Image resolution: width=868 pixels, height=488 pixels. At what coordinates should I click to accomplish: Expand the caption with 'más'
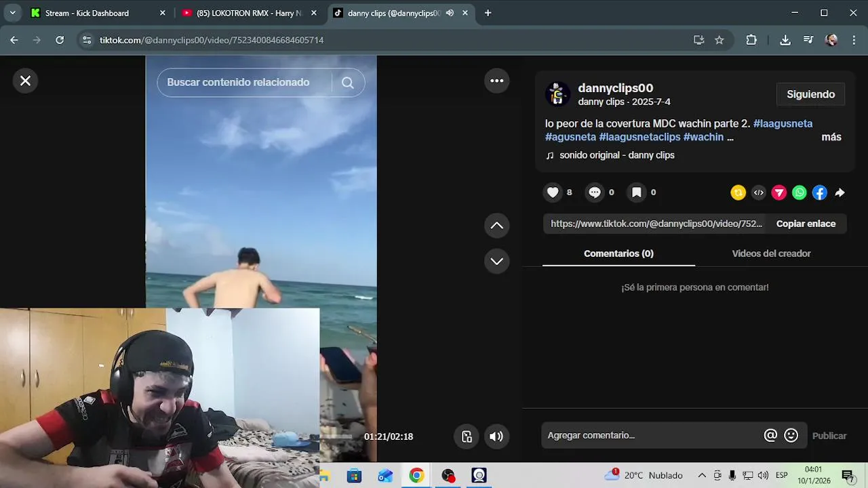tap(831, 137)
